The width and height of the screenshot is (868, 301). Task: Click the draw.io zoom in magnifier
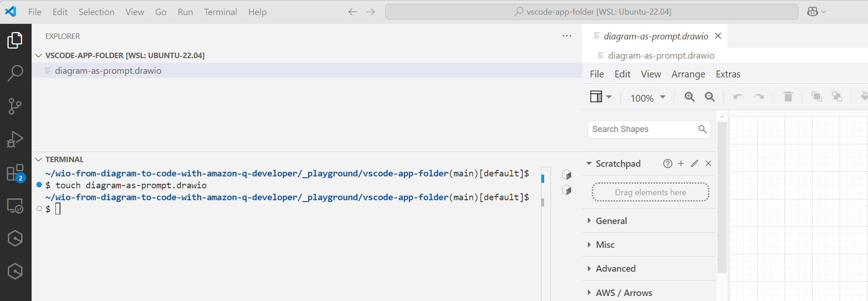pyautogui.click(x=689, y=97)
